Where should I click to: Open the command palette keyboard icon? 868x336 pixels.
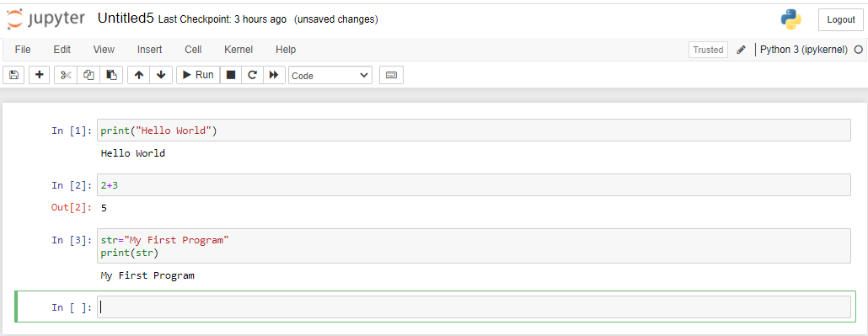[391, 75]
